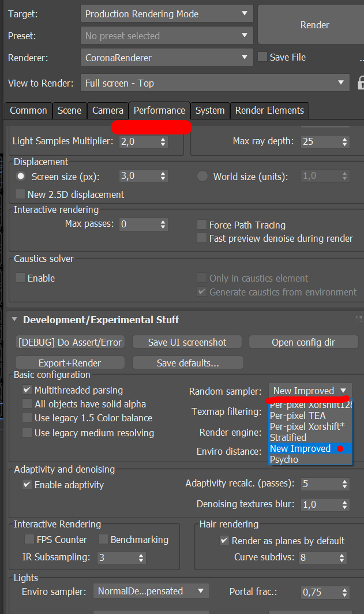Click the IR Subsampling value field
Image resolution: width=364 pixels, height=614 pixels.
click(x=117, y=557)
